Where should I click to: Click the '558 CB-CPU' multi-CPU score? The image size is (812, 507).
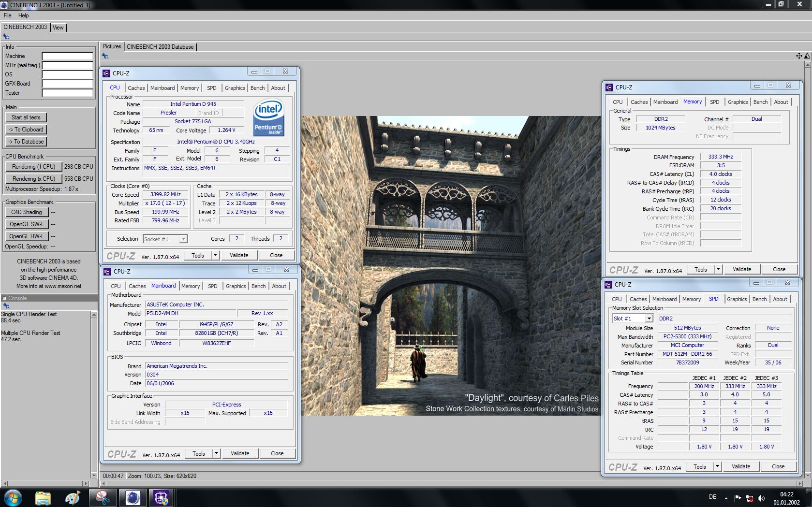coord(79,179)
